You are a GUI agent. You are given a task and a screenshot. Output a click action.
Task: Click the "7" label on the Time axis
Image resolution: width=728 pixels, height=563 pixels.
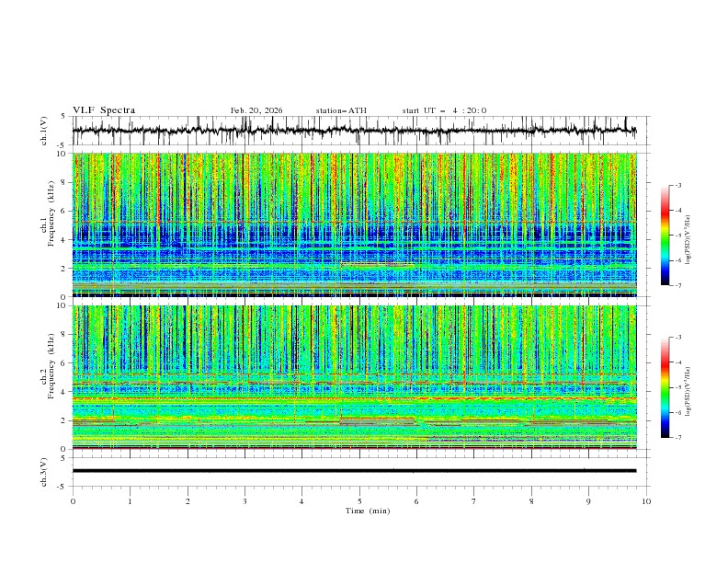[x=474, y=501]
